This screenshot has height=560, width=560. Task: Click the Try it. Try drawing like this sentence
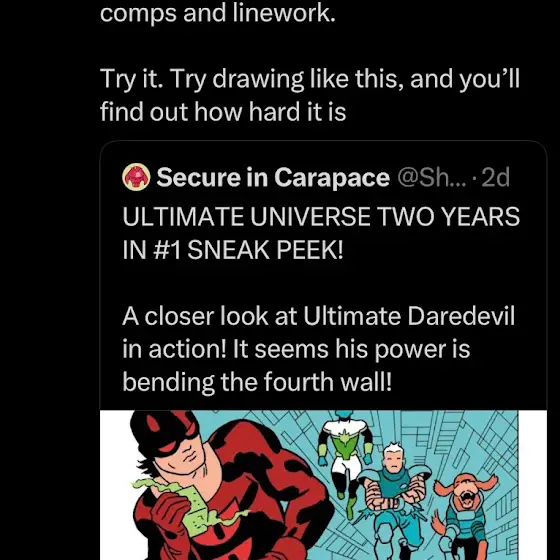[310, 79]
